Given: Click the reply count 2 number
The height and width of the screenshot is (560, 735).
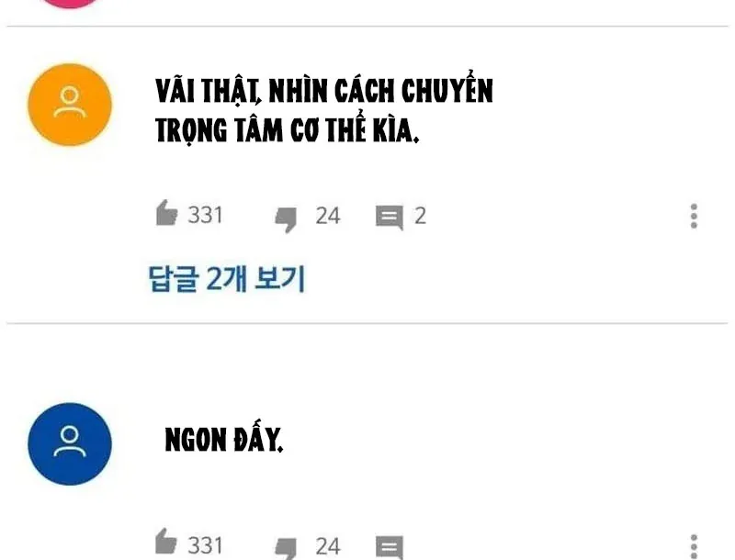Looking at the screenshot, I should point(420,216).
